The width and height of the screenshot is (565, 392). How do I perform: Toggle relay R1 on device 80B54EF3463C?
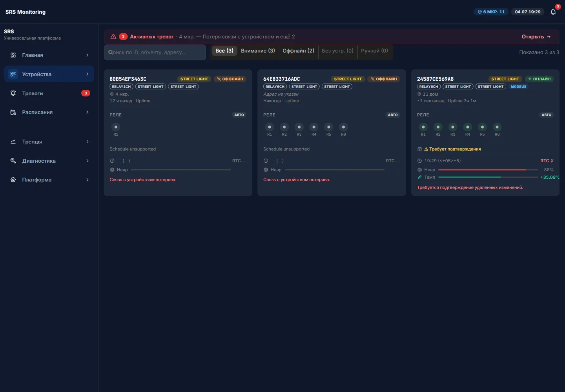[x=116, y=127]
